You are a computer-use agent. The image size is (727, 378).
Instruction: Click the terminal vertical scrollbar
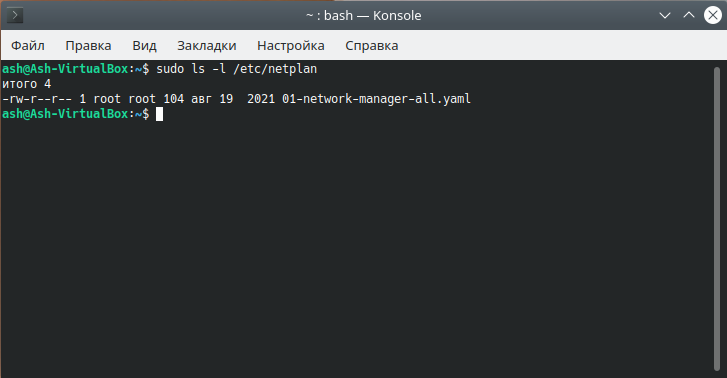[717, 219]
